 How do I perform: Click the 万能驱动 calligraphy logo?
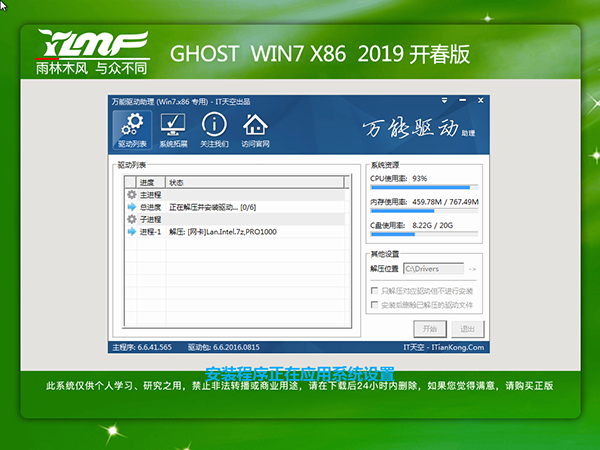click(419, 128)
